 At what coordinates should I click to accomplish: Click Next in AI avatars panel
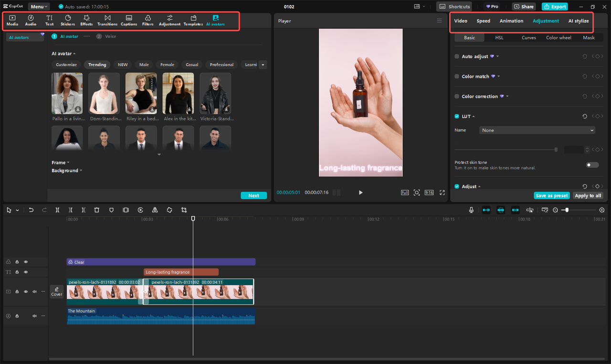pos(253,196)
